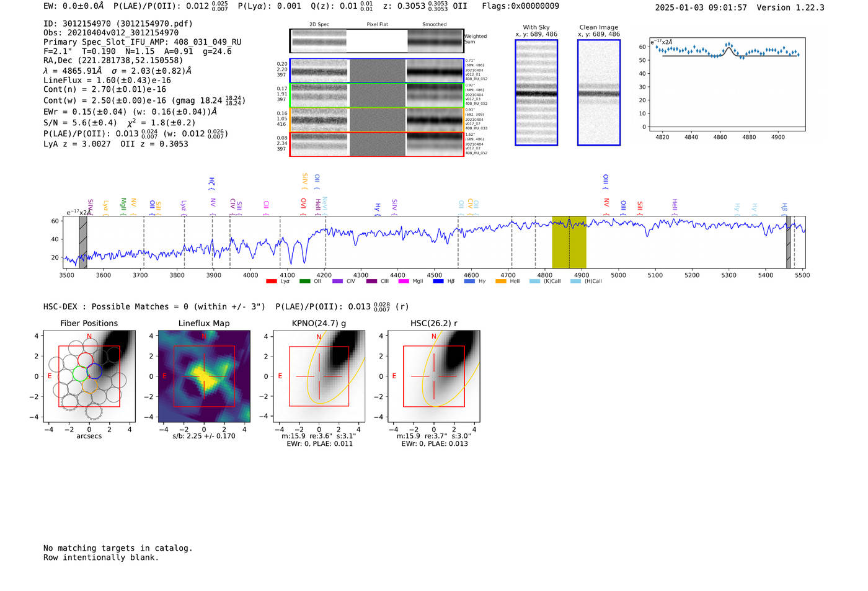Open the HSC(26.2) r cutout image
Image resolution: width=868 pixels, height=591 pixels.
coord(434,376)
